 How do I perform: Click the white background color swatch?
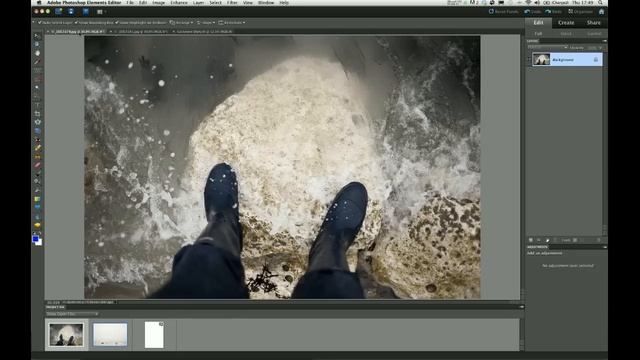tap(39, 242)
